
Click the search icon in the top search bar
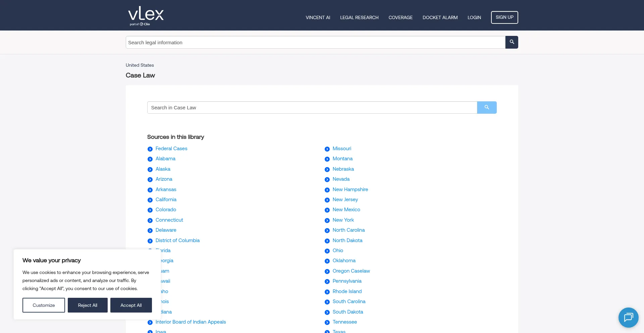[x=511, y=42]
